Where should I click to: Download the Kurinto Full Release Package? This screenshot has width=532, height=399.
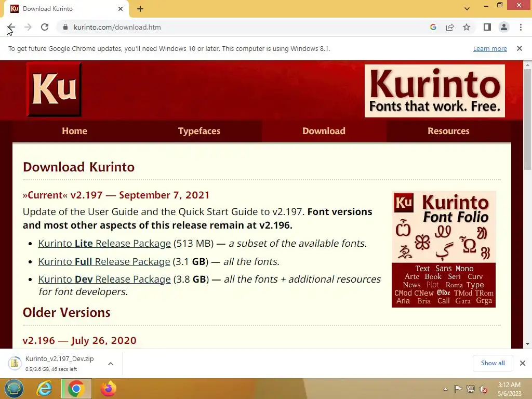pos(104,262)
